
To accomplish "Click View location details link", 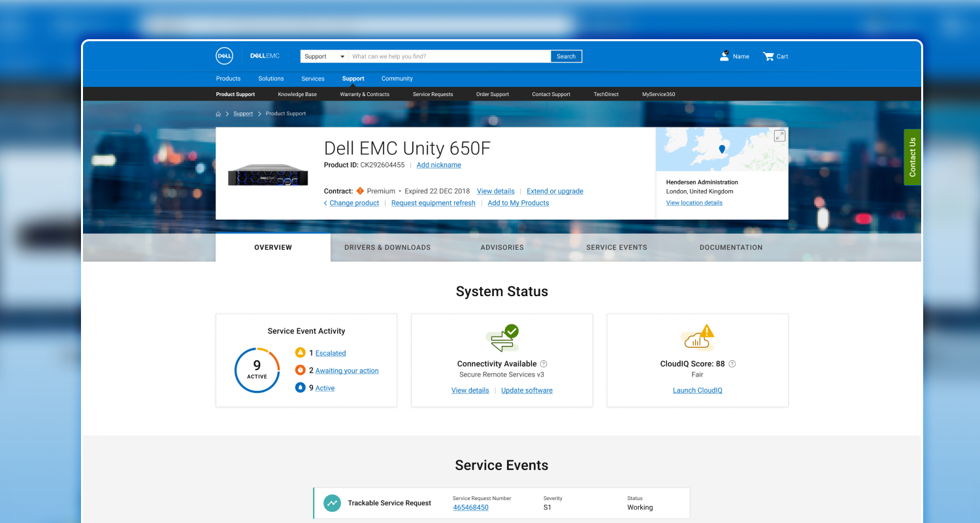I will 694,203.
